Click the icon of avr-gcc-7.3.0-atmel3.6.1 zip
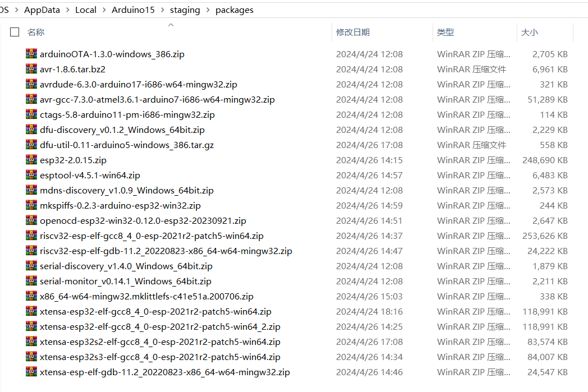This screenshot has width=588, height=392. click(x=31, y=99)
